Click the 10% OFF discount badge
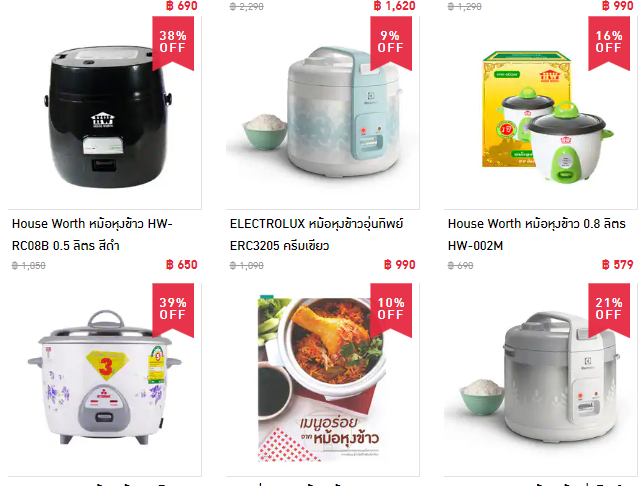 (x=391, y=308)
